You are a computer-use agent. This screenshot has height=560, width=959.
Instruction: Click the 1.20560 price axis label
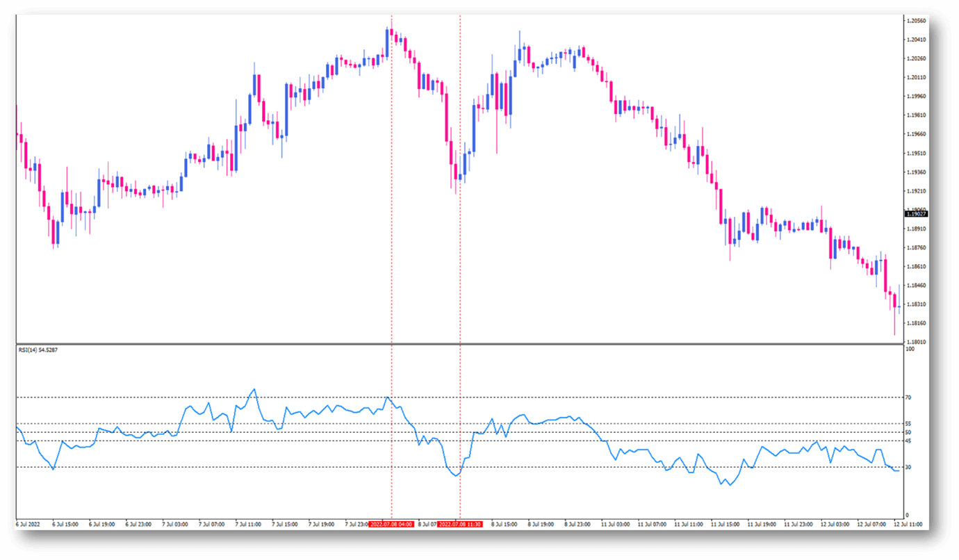917,21
